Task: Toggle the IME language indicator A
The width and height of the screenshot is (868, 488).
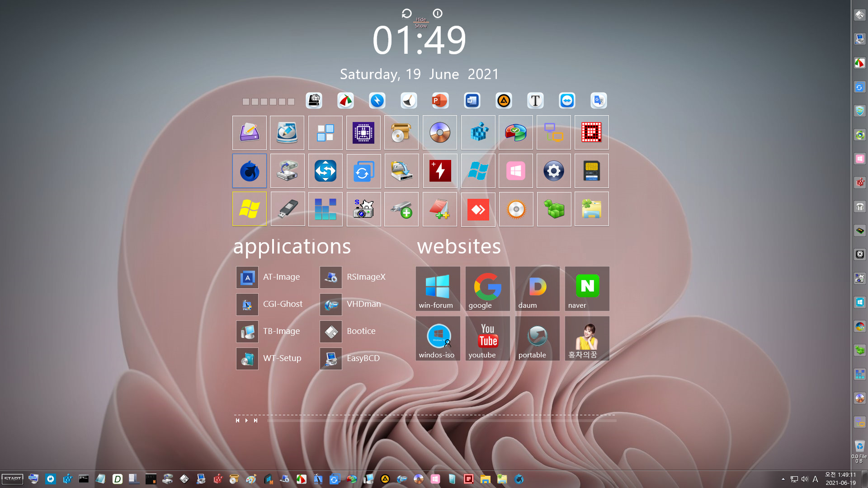Action: point(815,479)
